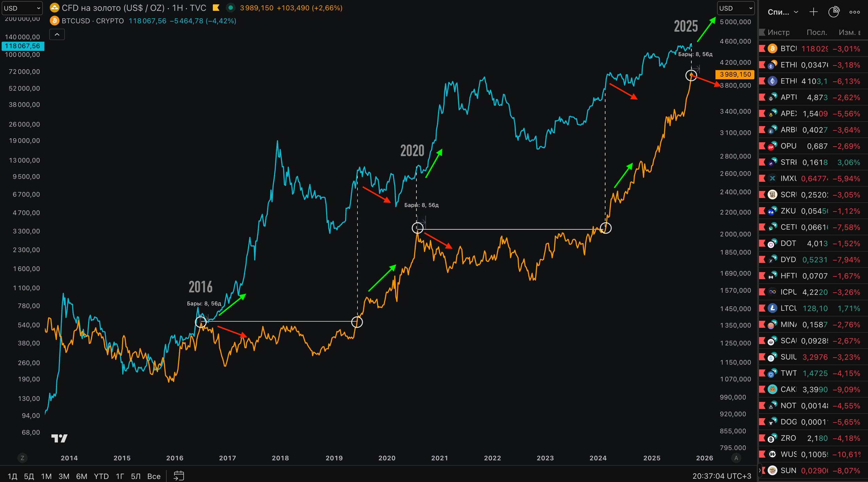Click the TradingView logo on the chart
The image size is (868, 482).
pos(59,438)
